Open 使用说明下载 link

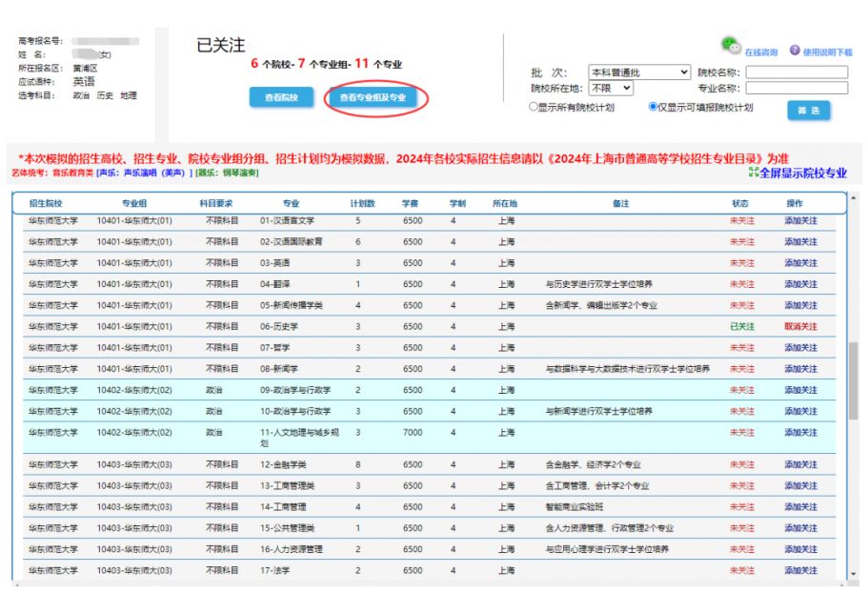point(828,52)
